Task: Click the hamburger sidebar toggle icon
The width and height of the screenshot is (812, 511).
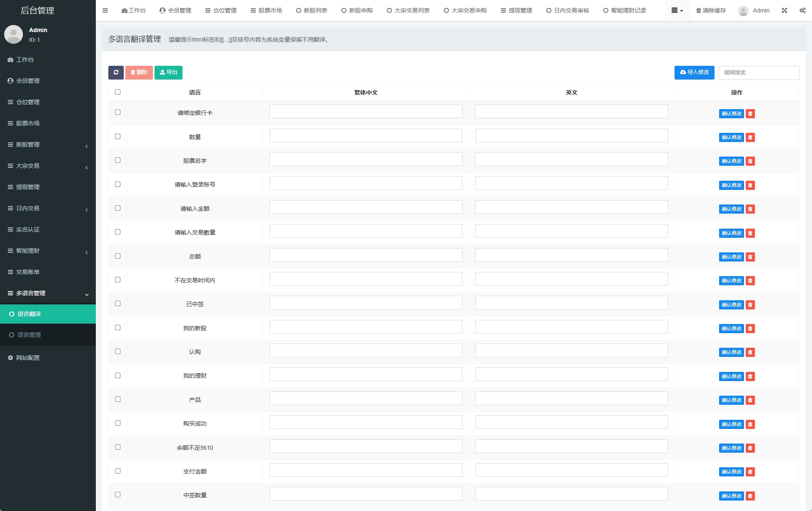Action: tap(105, 10)
